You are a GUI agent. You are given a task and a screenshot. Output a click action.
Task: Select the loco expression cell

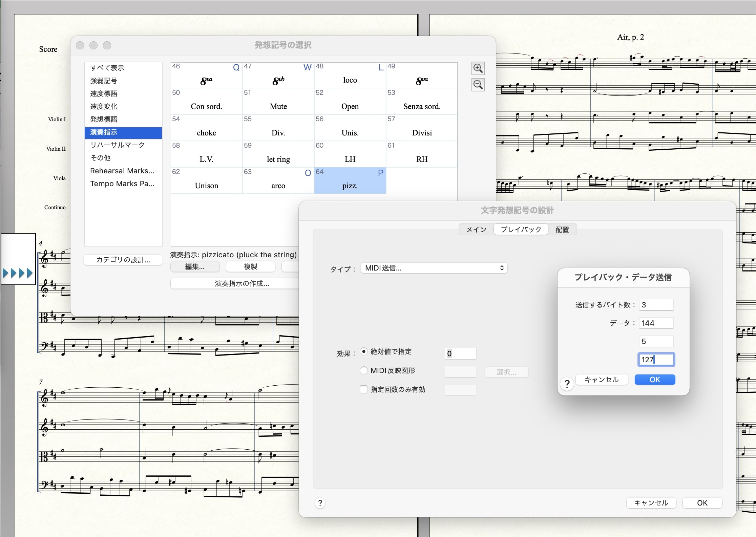pyautogui.click(x=350, y=75)
